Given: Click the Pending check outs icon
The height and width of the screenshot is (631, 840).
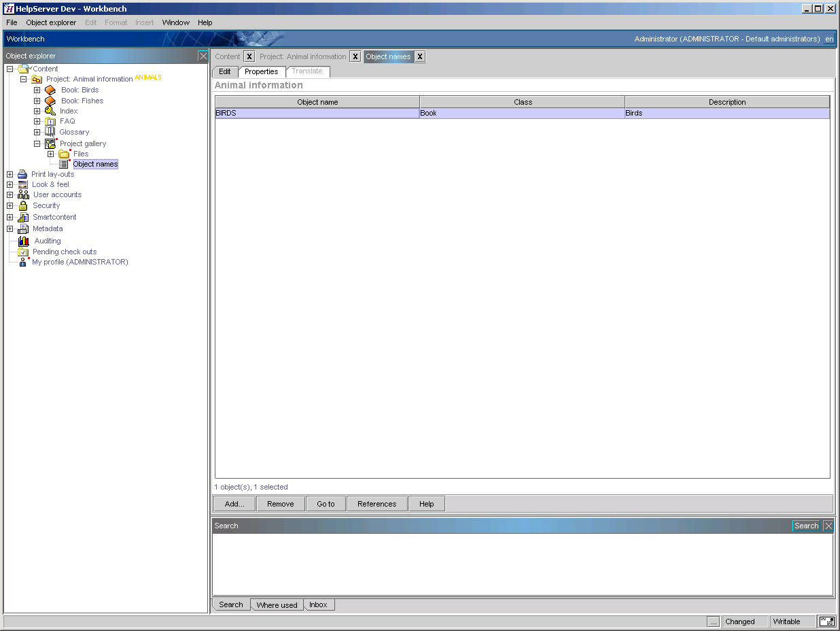Looking at the screenshot, I should [x=23, y=252].
